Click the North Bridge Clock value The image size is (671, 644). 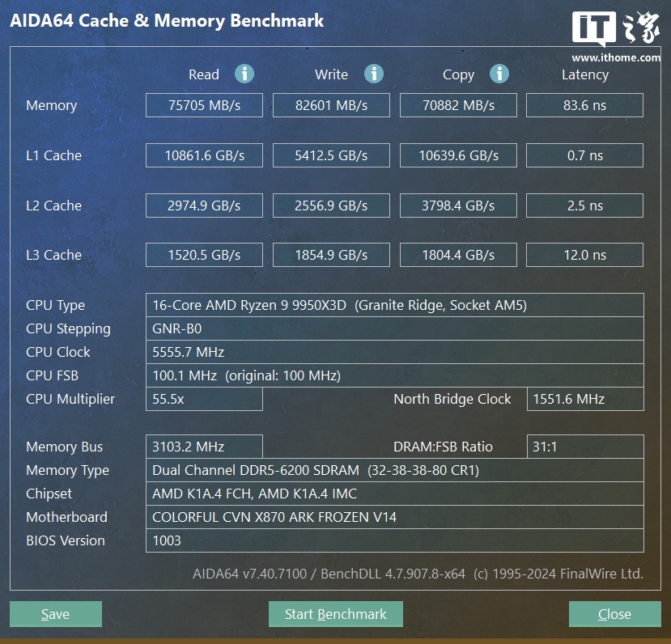[584, 399]
